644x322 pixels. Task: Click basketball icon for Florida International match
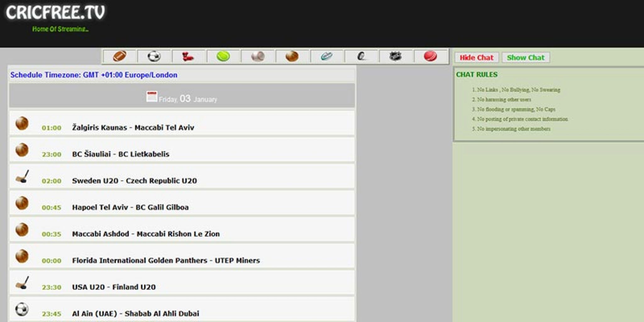22,256
